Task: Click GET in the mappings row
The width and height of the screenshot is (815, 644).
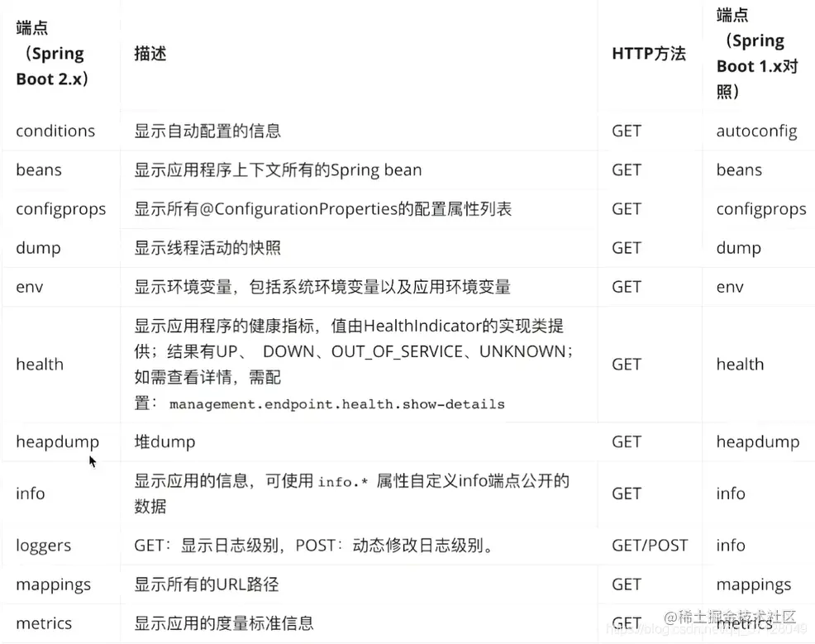Action: (x=627, y=584)
